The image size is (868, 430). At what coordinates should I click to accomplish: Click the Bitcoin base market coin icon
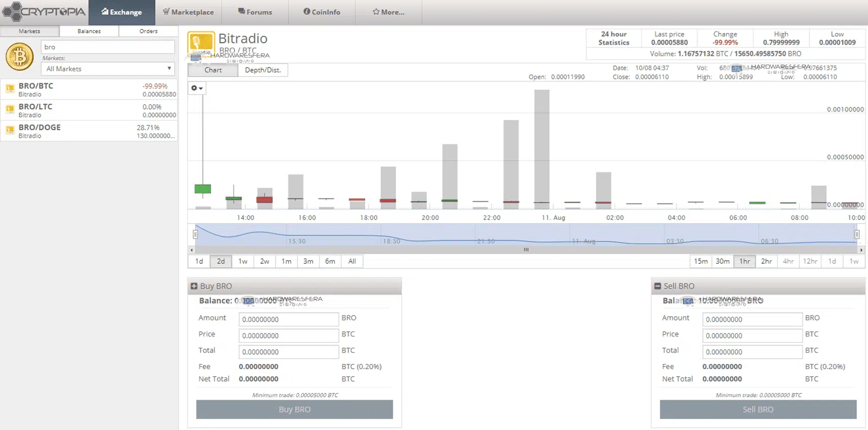pyautogui.click(x=19, y=56)
